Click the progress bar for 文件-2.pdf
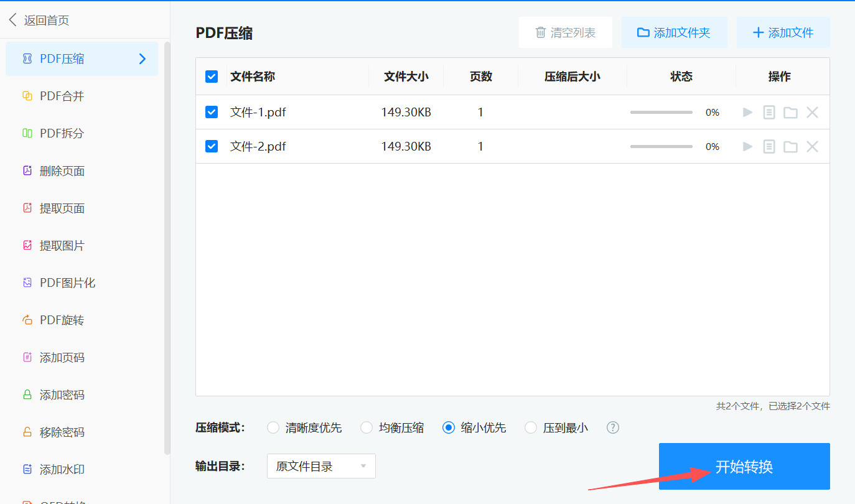Image resolution: width=855 pixels, height=504 pixels. click(x=661, y=147)
